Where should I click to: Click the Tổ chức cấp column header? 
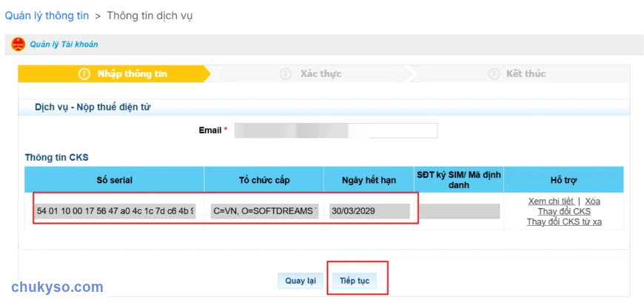tap(264, 180)
